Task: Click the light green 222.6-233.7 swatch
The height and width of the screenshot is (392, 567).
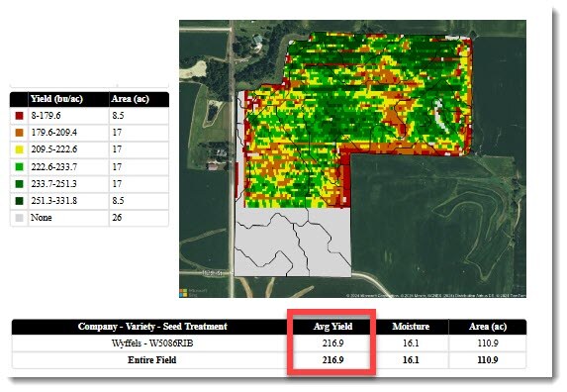Action: click(19, 166)
